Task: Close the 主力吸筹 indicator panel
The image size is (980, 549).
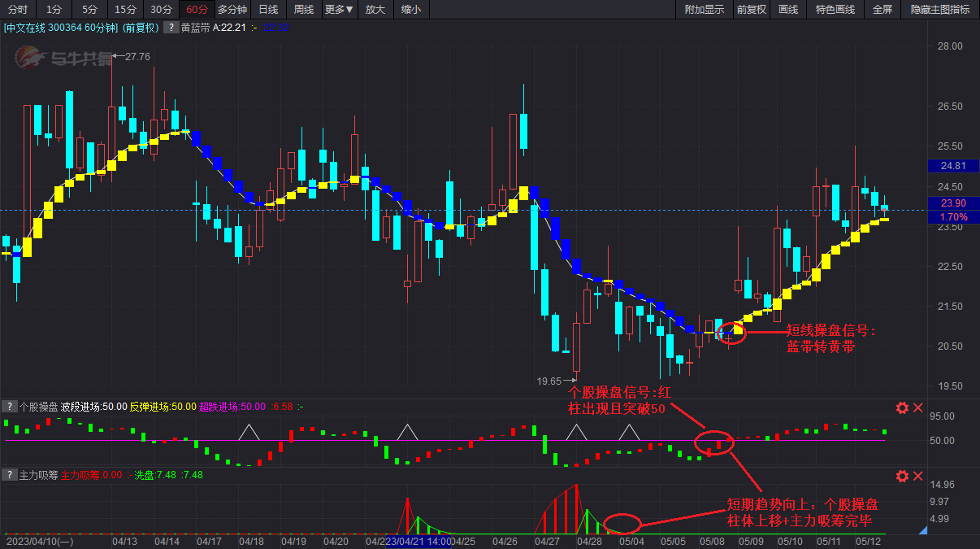Action: (x=918, y=476)
